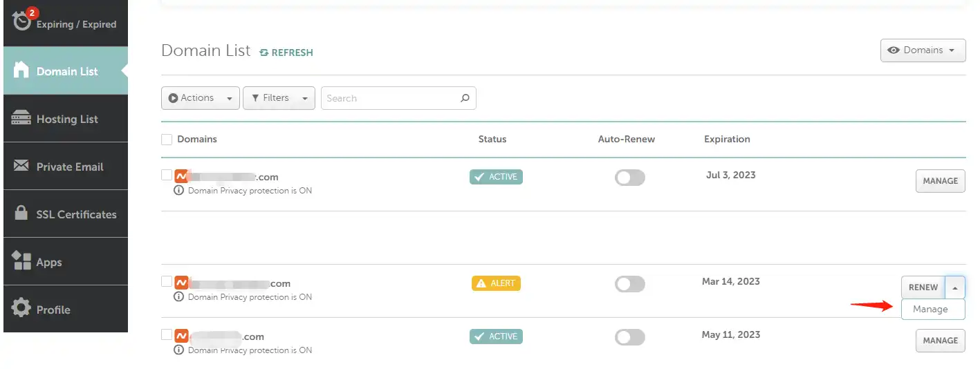Click the privacy info icon under Mar 14 domain

(x=179, y=297)
